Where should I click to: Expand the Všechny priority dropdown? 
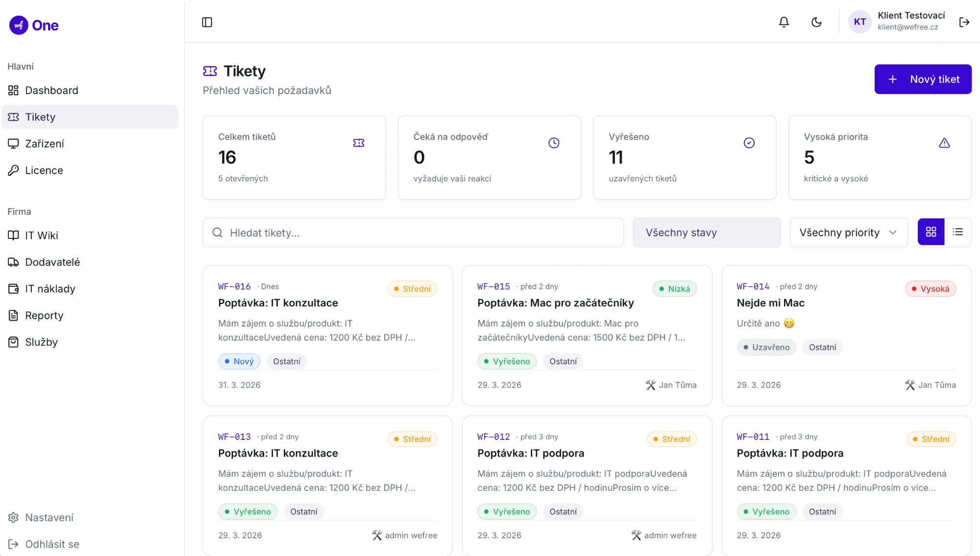pyautogui.click(x=849, y=232)
